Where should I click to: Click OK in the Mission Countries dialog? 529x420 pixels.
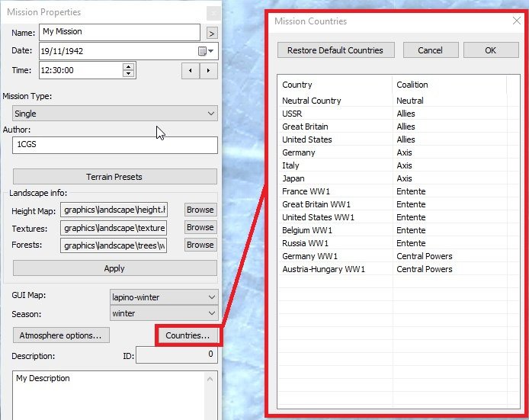point(490,50)
